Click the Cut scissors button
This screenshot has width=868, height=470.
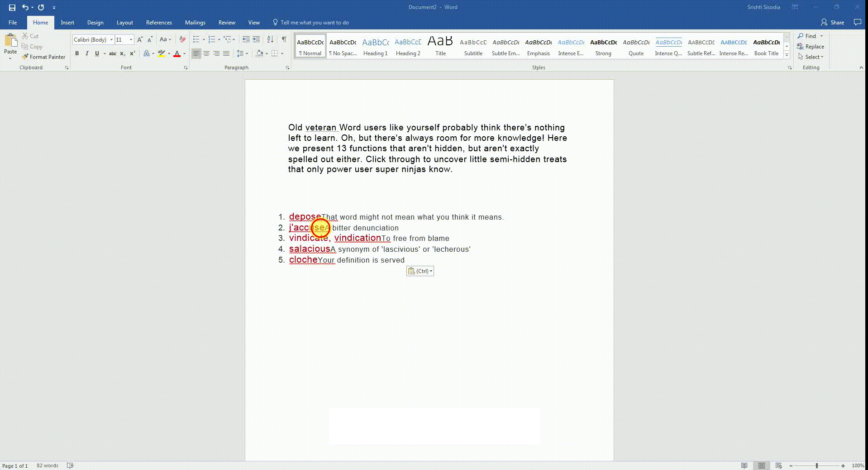(30, 36)
